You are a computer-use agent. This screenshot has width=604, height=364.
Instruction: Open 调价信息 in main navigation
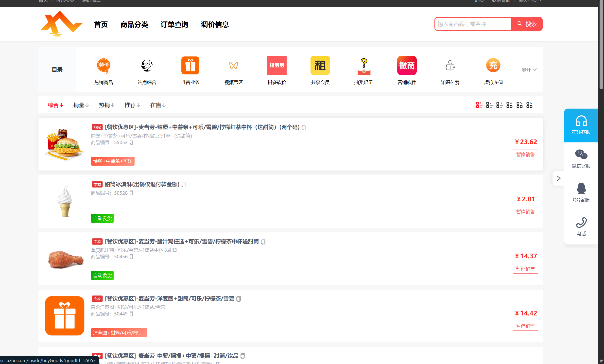click(x=215, y=24)
